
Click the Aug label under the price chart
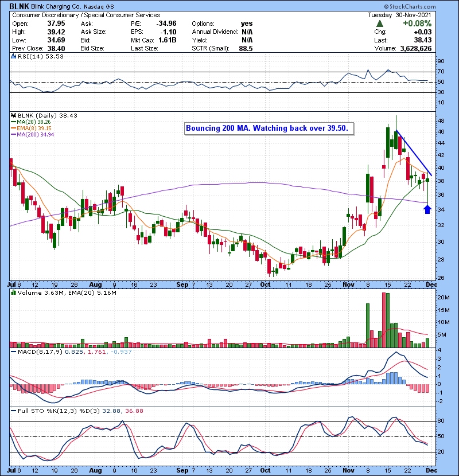pyautogui.click(x=95, y=285)
